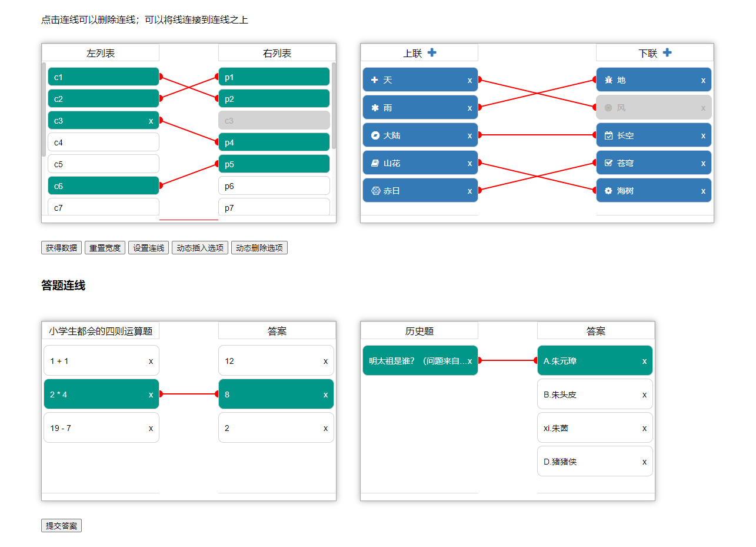Click the x on B.朱头皮 answer
The height and width of the screenshot is (547, 756).
point(644,394)
